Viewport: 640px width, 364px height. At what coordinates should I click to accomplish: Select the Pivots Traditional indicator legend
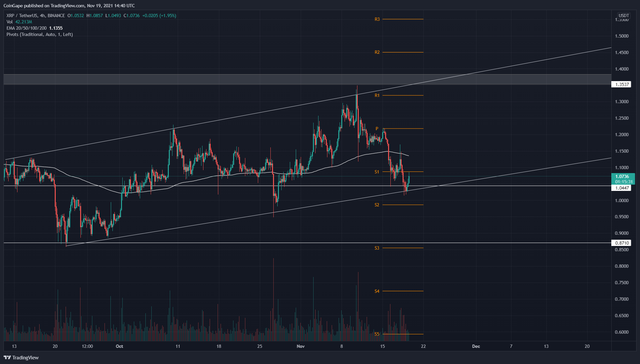click(40, 34)
